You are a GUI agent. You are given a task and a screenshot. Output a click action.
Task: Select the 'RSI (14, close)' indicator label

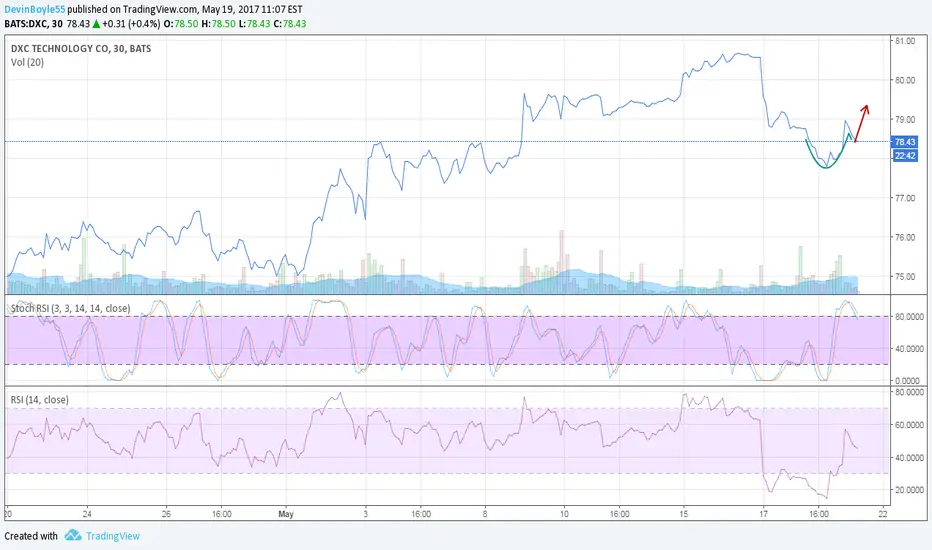pyautogui.click(x=39, y=400)
